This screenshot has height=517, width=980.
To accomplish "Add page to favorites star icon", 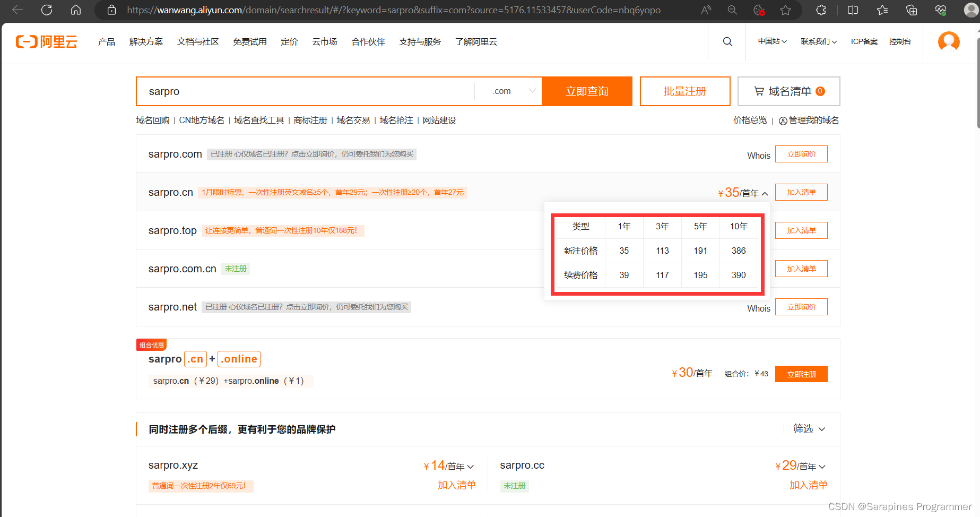I will tap(785, 10).
